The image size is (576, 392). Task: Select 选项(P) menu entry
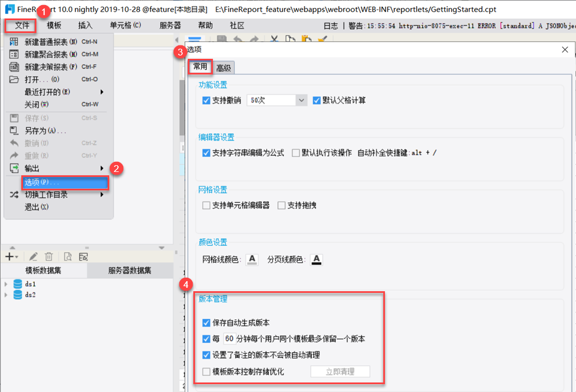[x=65, y=182]
